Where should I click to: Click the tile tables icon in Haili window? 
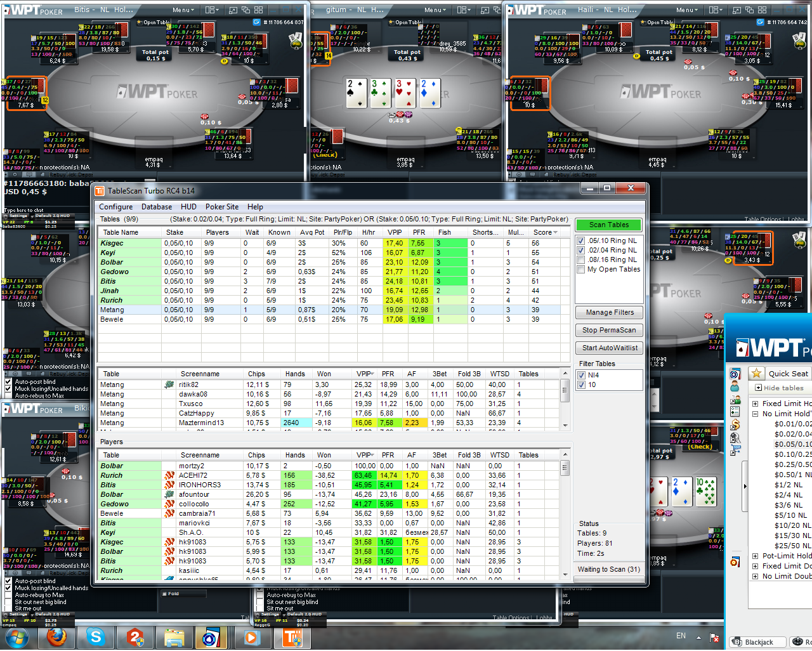click(762, 10)
